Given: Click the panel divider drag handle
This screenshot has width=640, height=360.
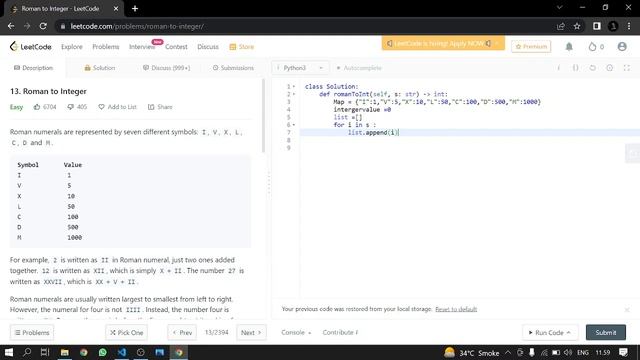Looking at the screenshot, I should pos(269,184).
